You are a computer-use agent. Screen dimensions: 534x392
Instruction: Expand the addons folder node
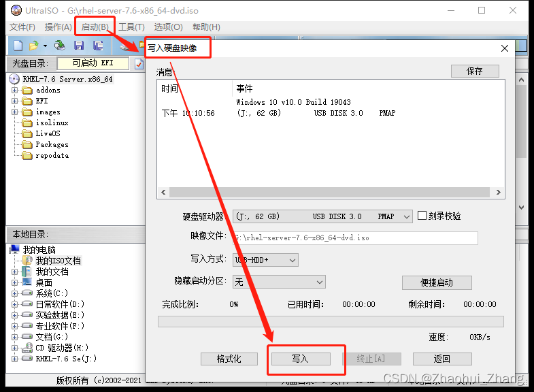pyautogui.click(x=14, y=91)
